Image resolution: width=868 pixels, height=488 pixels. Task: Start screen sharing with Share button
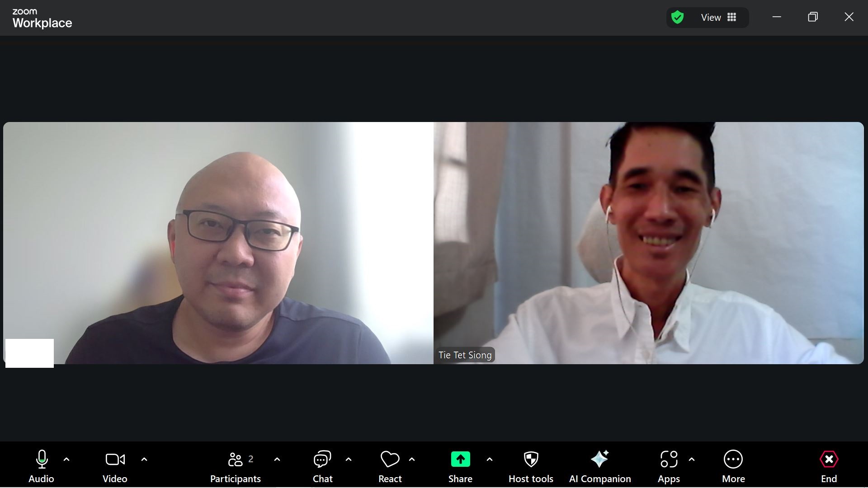click(460, 465)
